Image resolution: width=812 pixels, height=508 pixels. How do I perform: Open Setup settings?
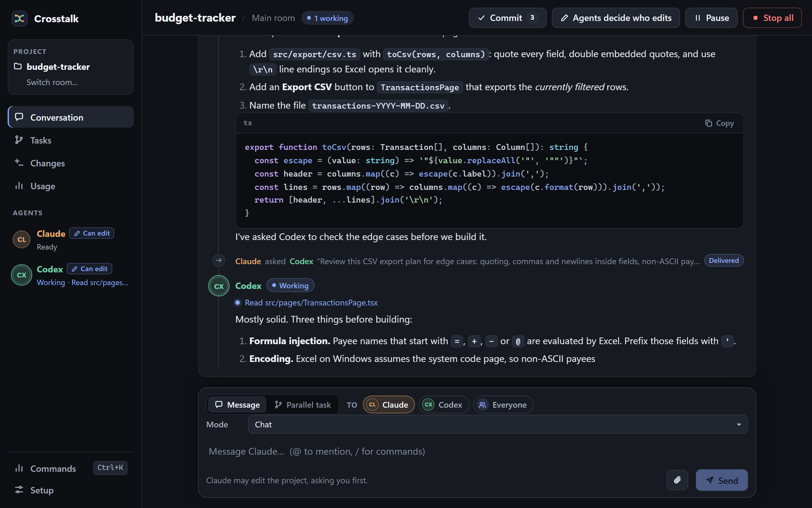(x=71, y=490)
